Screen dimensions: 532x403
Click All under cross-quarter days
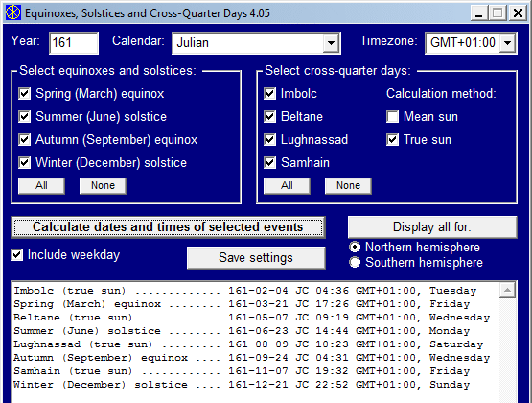click(287, 186)
